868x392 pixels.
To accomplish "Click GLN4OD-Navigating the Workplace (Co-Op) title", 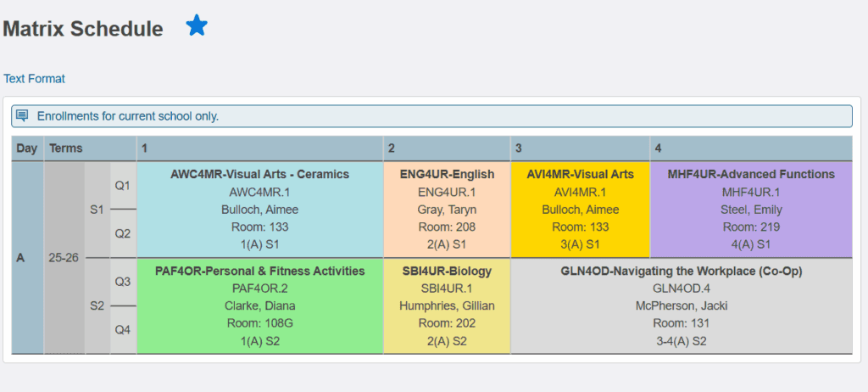I will [682, 272].
